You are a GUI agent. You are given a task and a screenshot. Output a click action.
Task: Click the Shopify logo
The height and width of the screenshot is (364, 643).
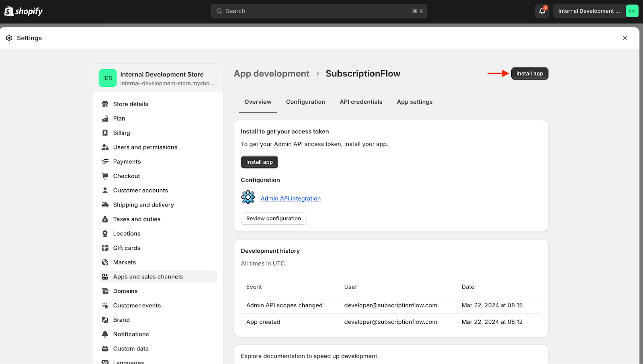point(23,11)
